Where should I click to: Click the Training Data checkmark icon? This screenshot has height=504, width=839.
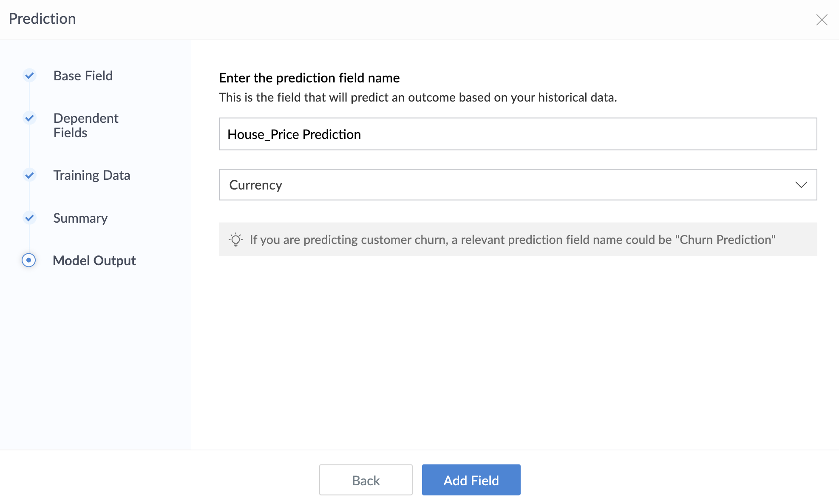(x=29, y=175)
